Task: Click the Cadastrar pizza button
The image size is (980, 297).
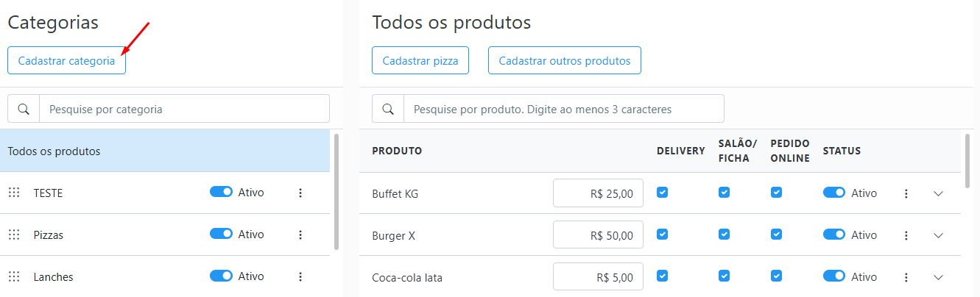Action: click(420, 61)
